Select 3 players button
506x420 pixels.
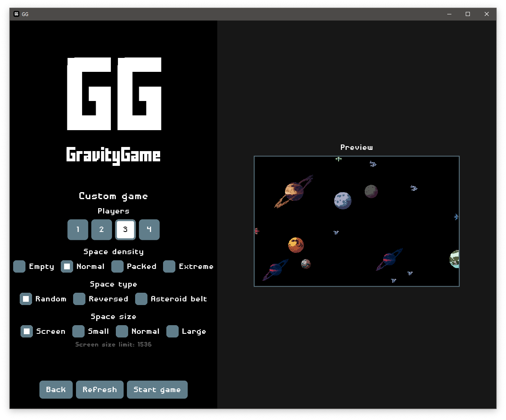point(125,230)
